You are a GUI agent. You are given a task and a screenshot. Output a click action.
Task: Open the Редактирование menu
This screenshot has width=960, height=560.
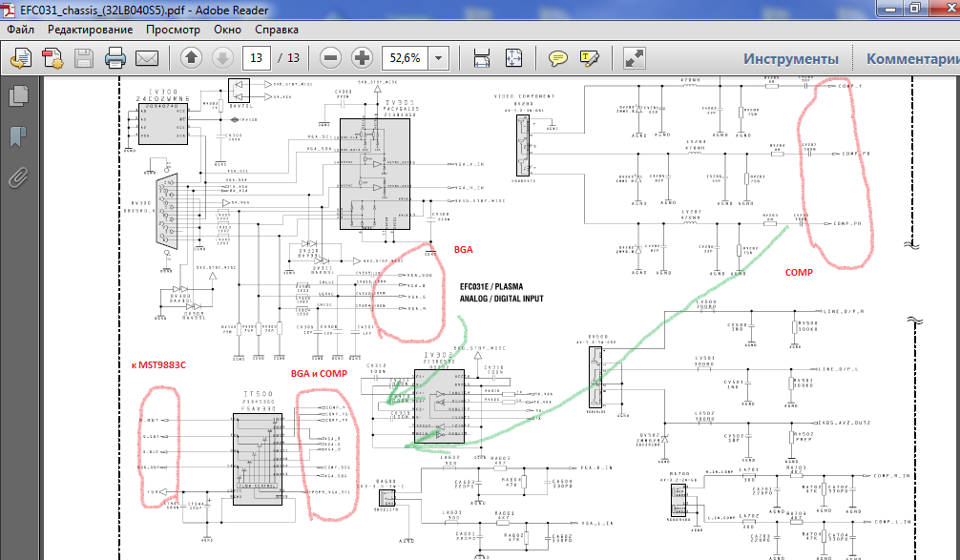(90, 30)
